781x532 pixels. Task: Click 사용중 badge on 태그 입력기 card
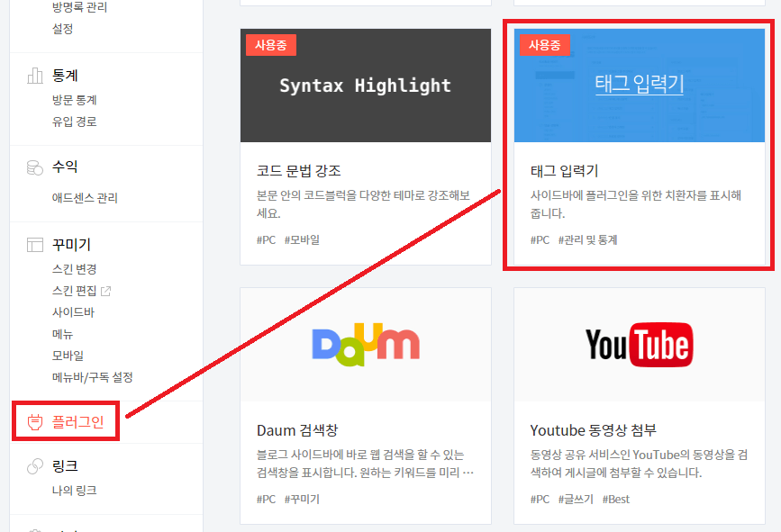tap(545, 45)
